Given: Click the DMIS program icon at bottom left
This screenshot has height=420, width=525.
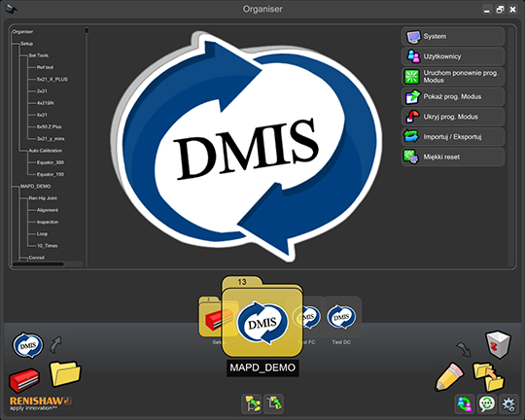Looking at the screenshot, I should (28, 345).
